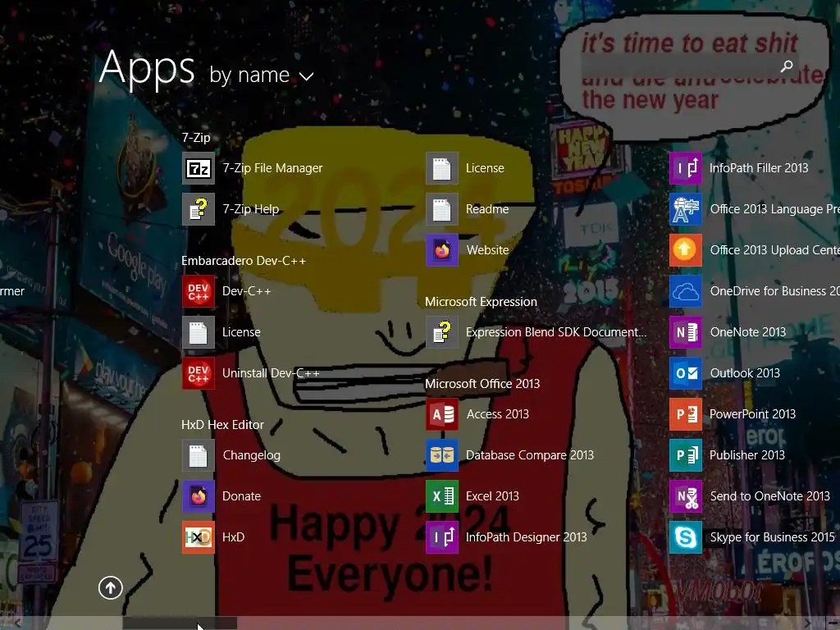Viewport: 840px width, 630px height.
Task: Open License icon above Readme
Action: [442, 168]
